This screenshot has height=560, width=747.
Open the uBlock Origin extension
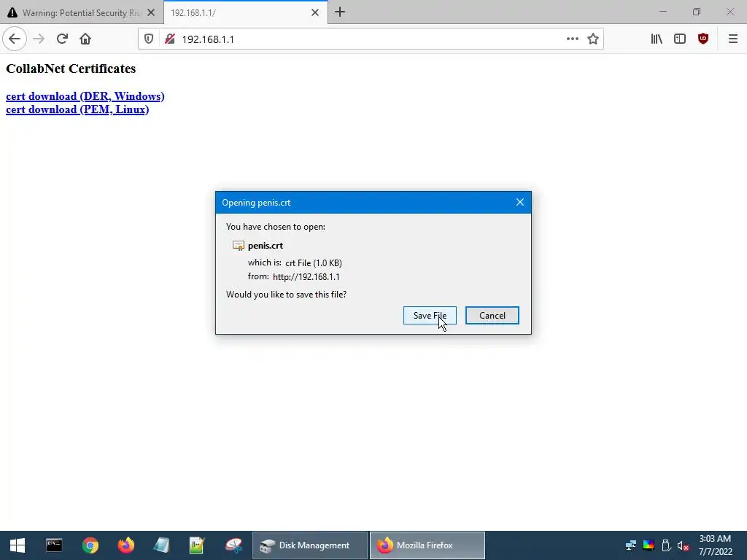703,39
